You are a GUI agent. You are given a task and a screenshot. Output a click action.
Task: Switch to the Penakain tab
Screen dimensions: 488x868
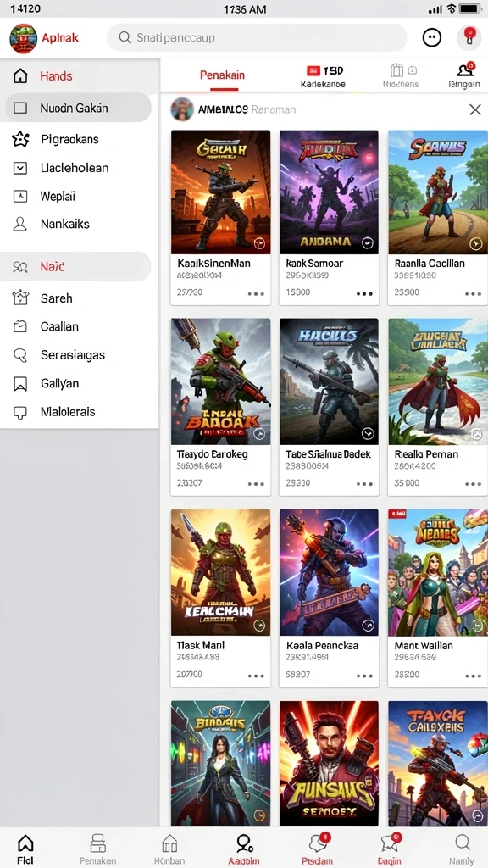click(223, 75)
